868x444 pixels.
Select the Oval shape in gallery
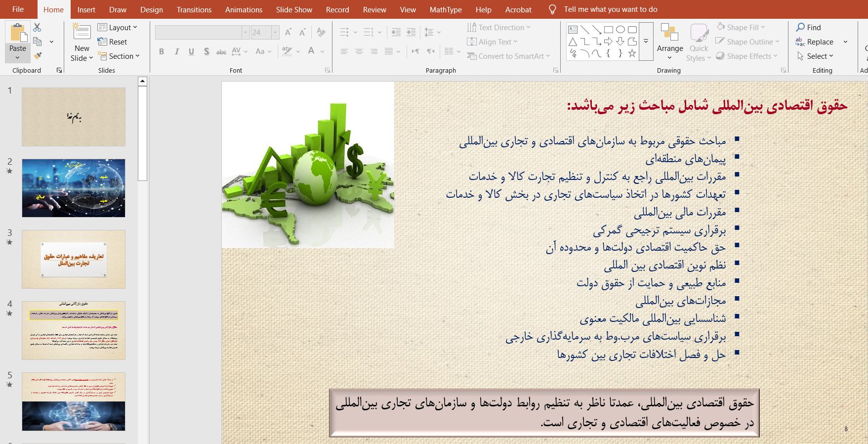click(620, 30)
